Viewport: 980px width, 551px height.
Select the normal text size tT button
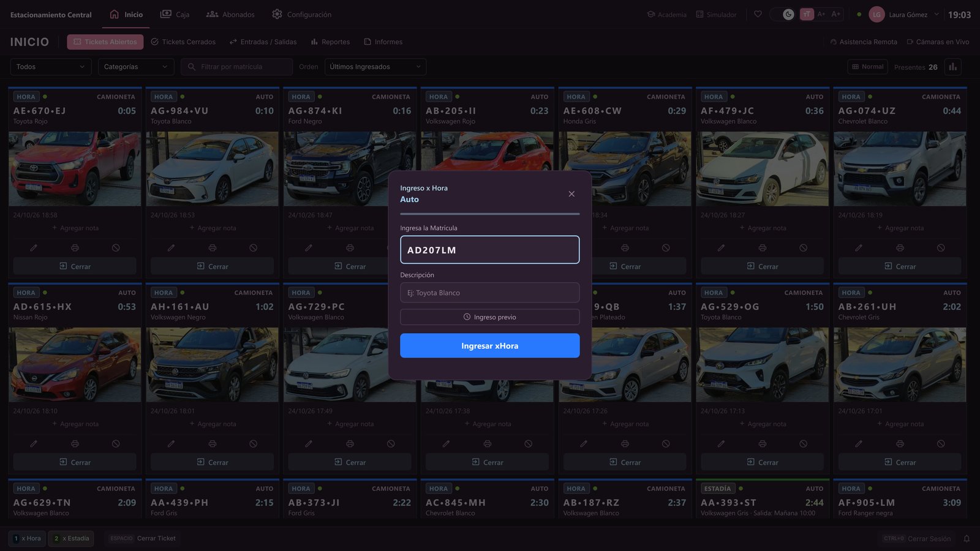(807, 14)
